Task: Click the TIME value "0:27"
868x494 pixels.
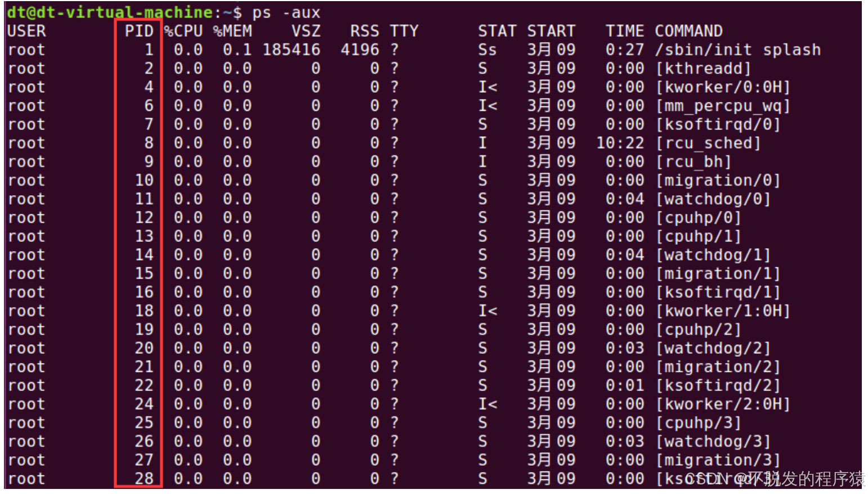Action: (625, 50)
